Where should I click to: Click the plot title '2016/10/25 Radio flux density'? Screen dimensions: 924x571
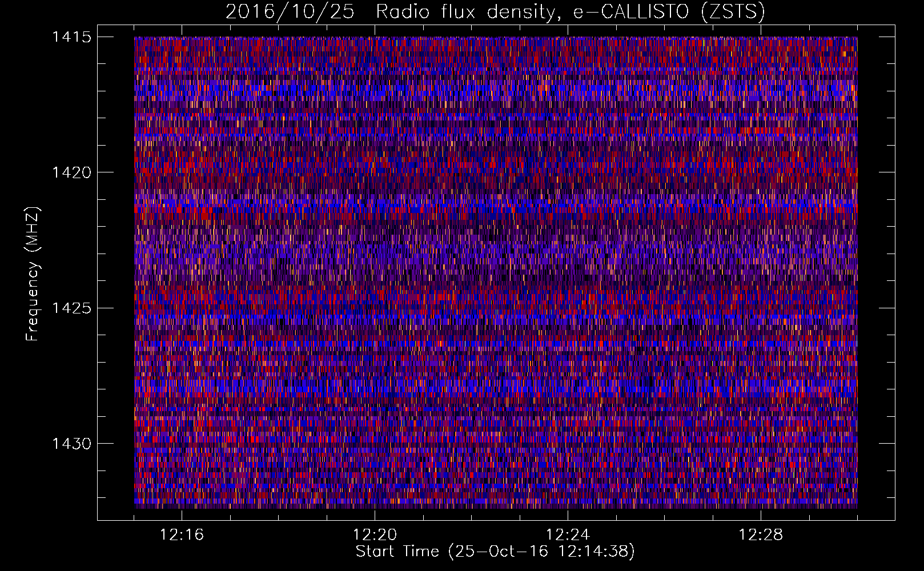click(495, 11)
